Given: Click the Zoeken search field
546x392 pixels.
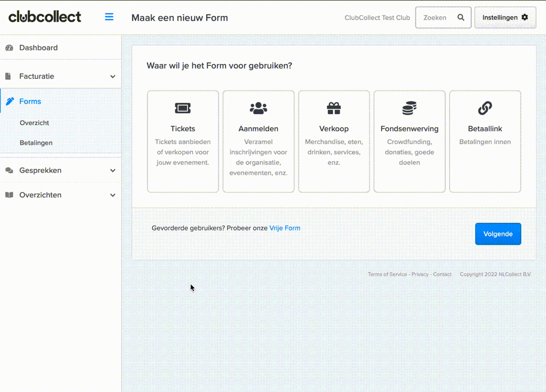Looking at the screenshot, I should point(444,17).
